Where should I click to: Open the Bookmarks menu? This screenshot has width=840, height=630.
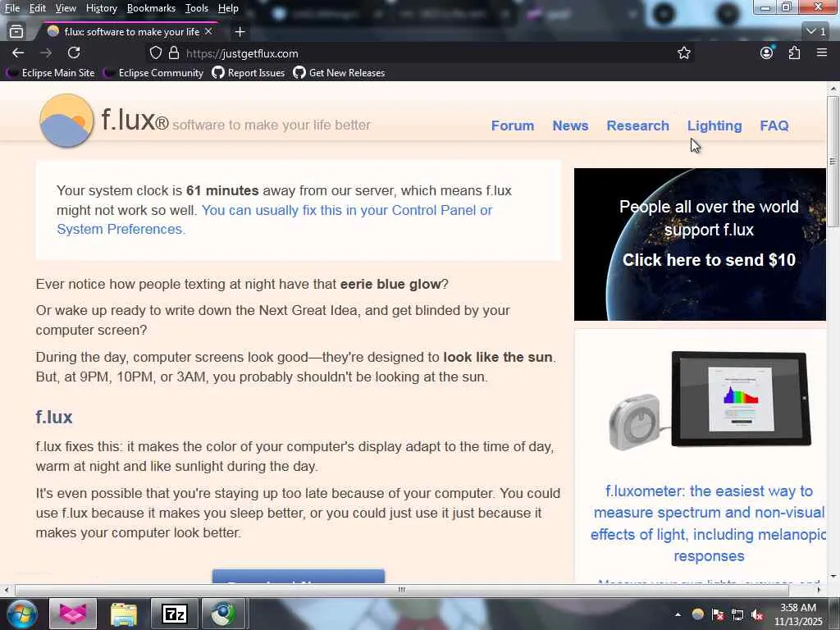point(151,8)
